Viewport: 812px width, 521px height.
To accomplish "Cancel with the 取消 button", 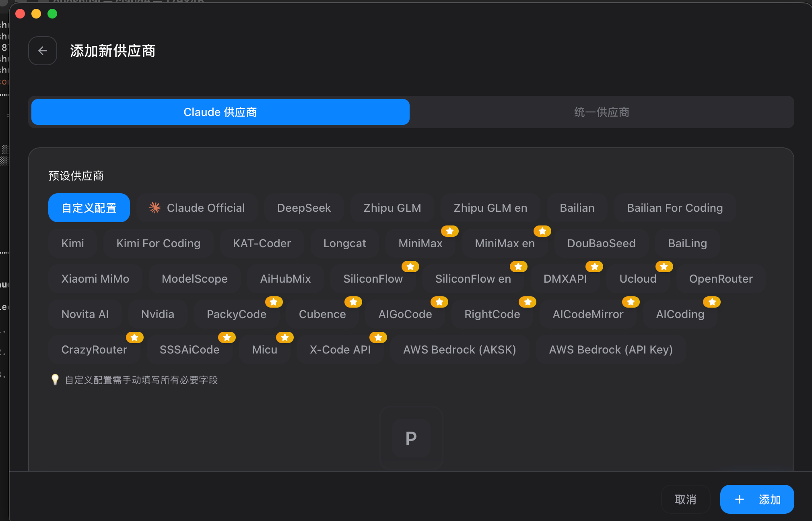I will click(x=686, y=499).
